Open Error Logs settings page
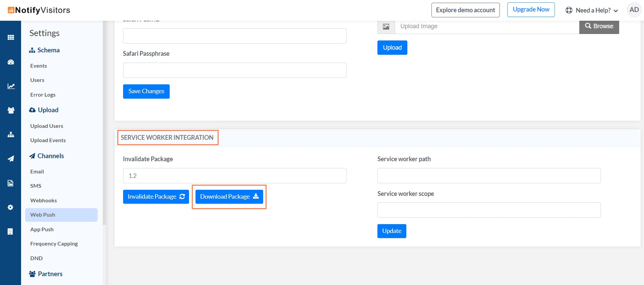 click(43, 95)
